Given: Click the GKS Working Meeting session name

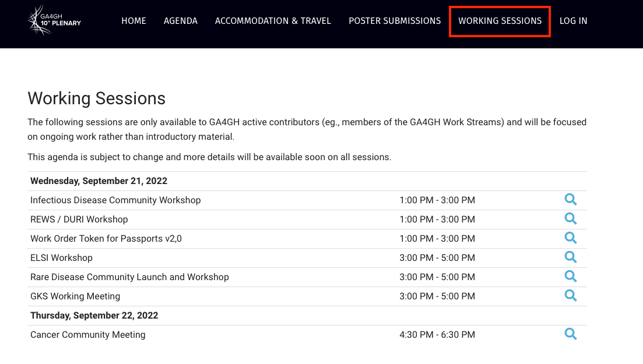Looking at the screenshot, I should point(75,296).
